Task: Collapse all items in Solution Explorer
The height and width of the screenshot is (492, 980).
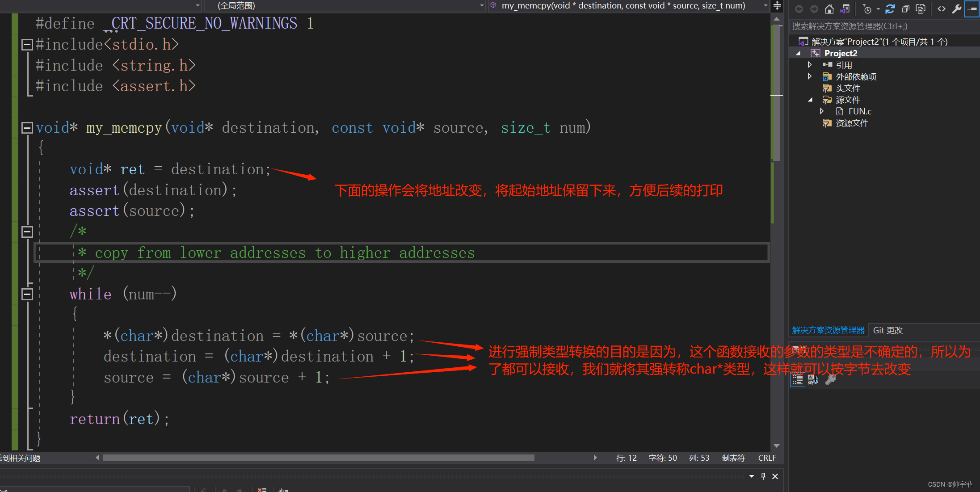Action: coord(905,9)
